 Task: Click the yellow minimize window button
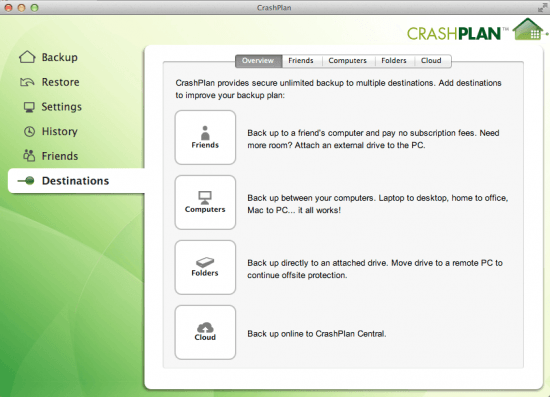coord(21,7)
